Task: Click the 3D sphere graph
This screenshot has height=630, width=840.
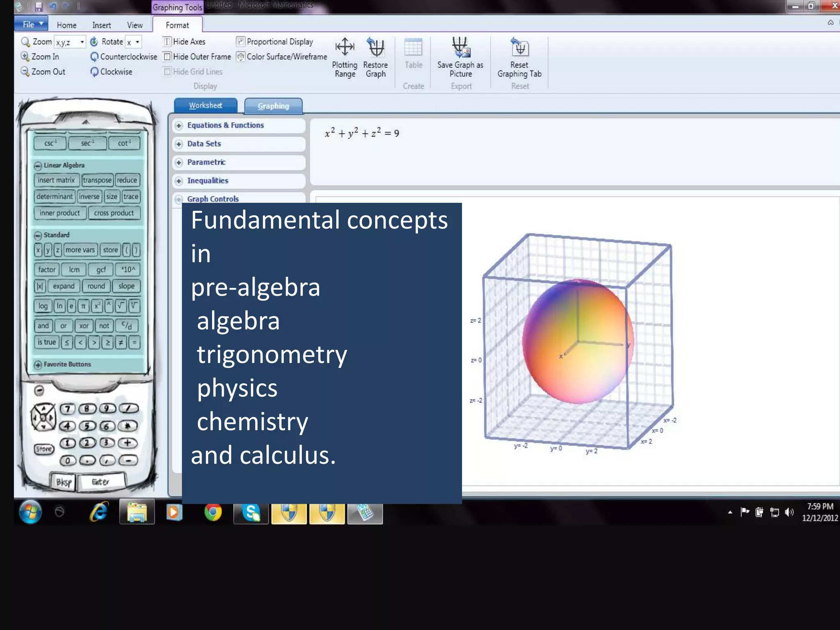Action: click(x=578, y=341)
